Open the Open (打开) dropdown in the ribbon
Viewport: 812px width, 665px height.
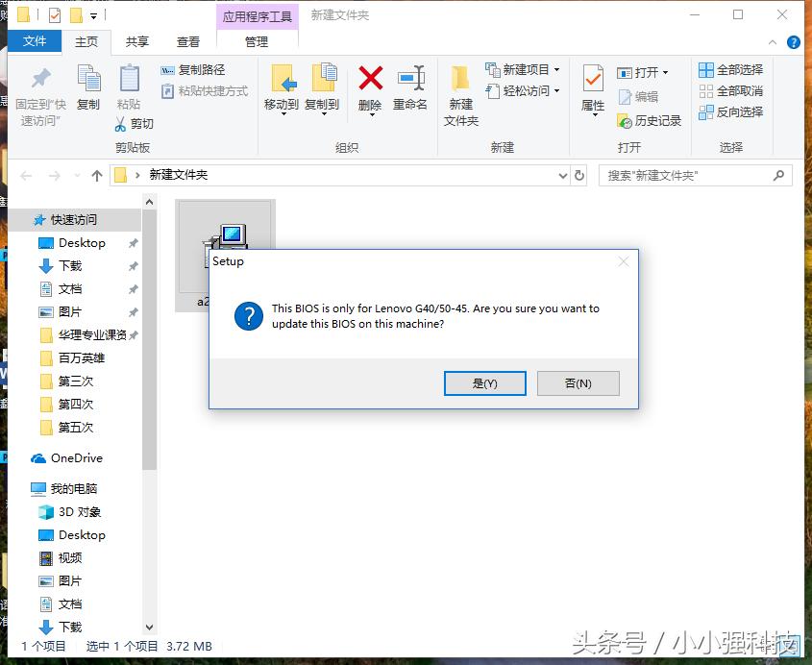pyautogui.click(x=642, y=72)
